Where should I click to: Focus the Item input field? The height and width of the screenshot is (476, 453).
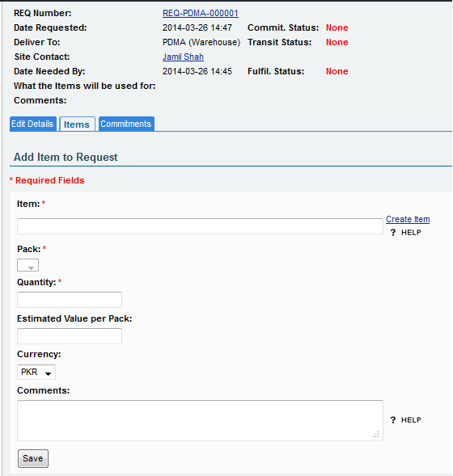[200, 226]
